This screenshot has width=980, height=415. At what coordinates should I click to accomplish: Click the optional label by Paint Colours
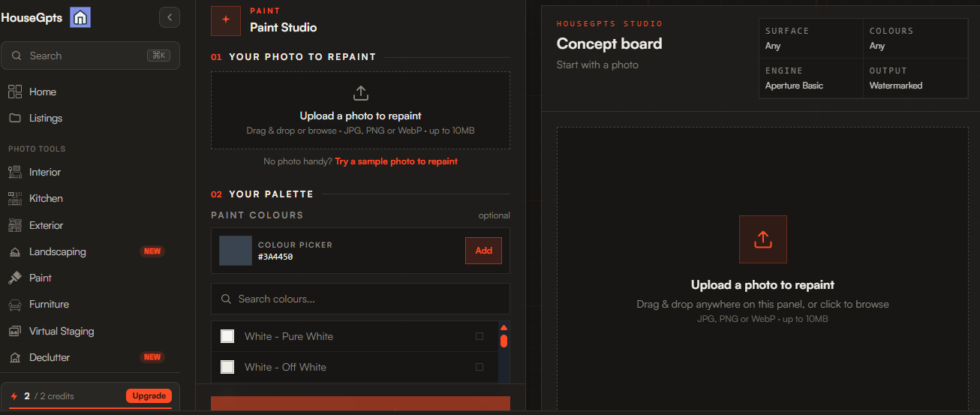click(495, 215)
